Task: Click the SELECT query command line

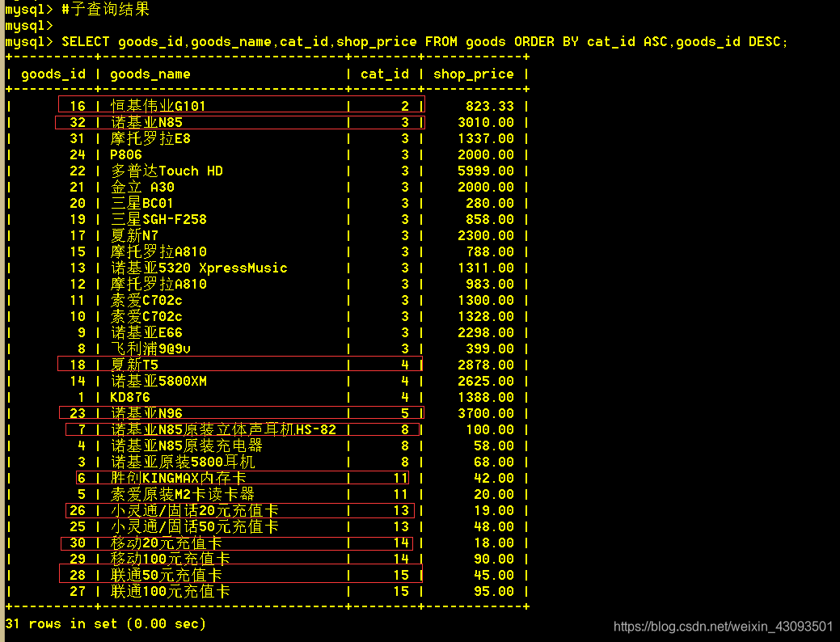Action: 424,42
